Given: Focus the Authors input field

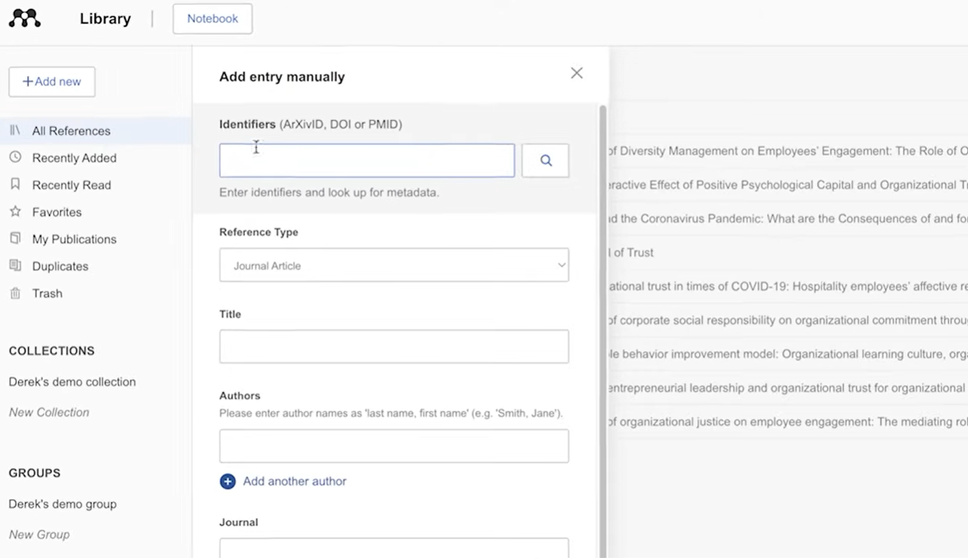Looking at the screenshot, I should click(394, 446).
